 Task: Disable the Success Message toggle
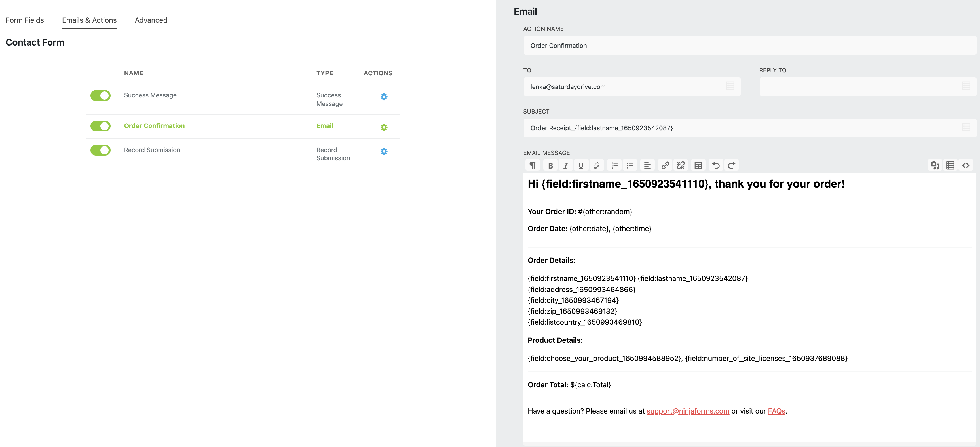point(100,96)
